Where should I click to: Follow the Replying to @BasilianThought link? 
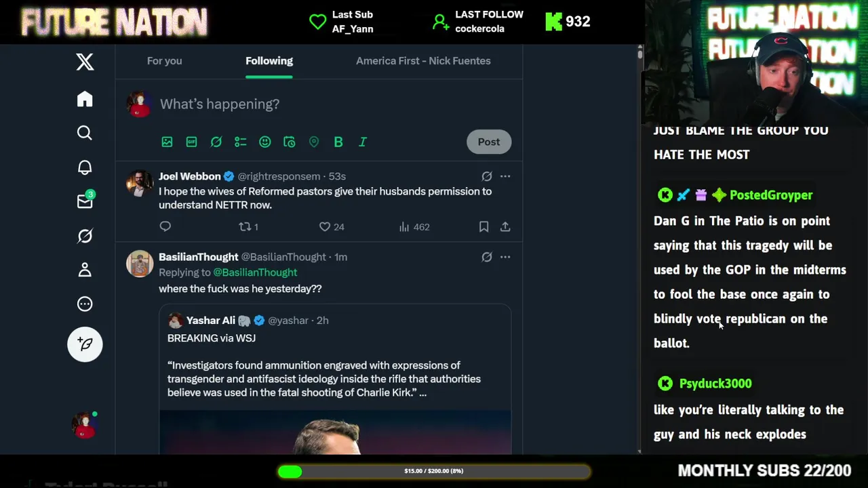point(255,272)
